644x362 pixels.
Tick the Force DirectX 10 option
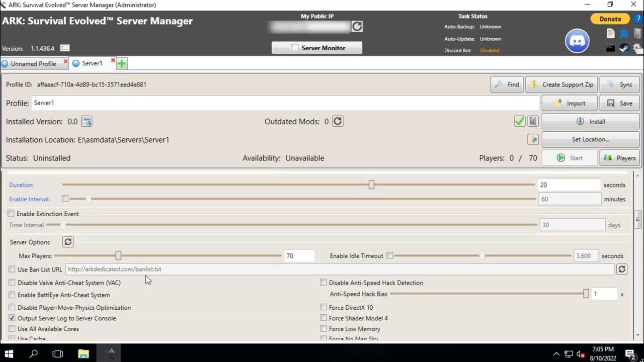pos(324,307)
